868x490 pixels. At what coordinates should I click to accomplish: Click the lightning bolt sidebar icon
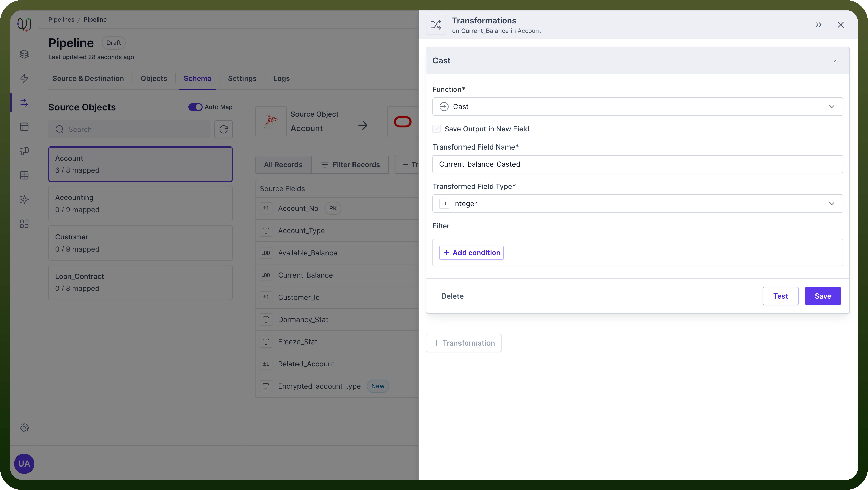pos(24,78)
